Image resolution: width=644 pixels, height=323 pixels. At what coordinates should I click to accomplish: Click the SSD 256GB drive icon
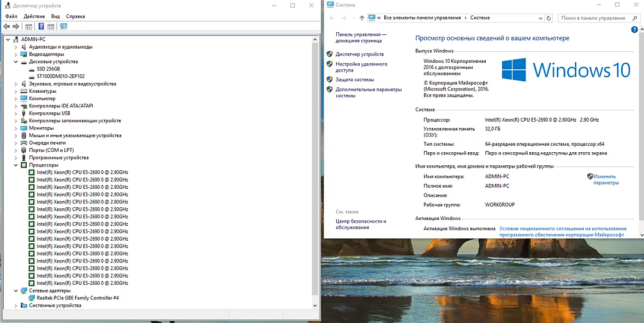point(32,69)
